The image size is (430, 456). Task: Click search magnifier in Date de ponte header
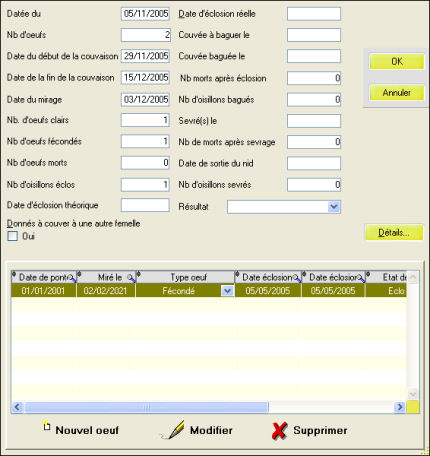point(72,278)
